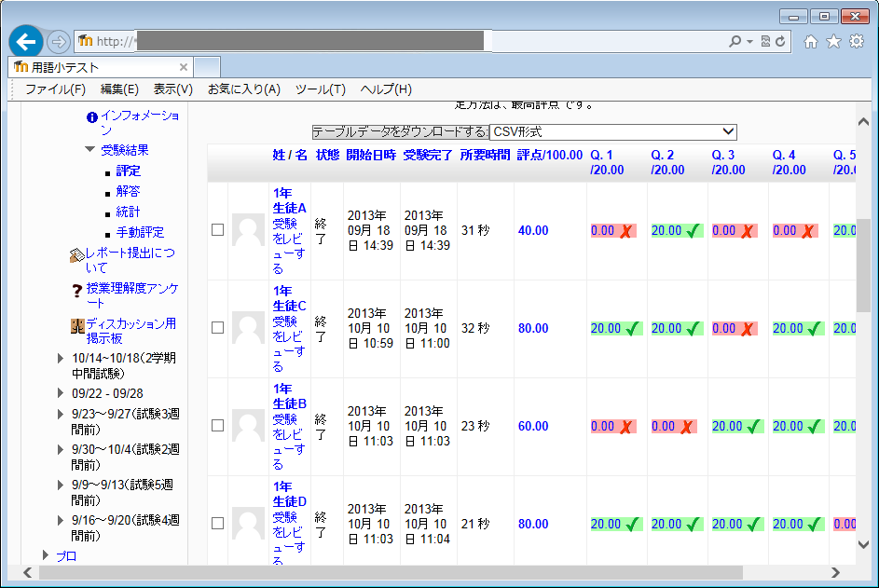Open the 表示(V) menu
This screenshot has width=879, height=588.
pyautogui.click(x=173, y=89)
